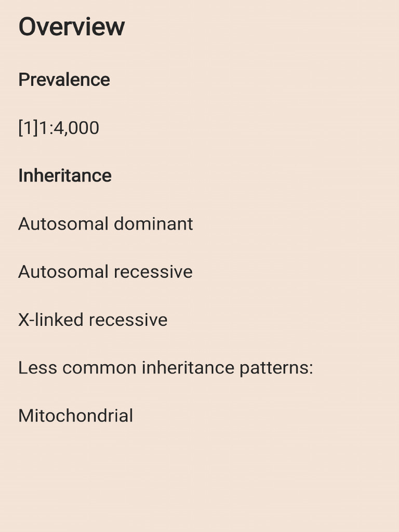Select the Mitochondrial entry
Viewport: 399px width, 532px height.
click(x=76, y=416)
